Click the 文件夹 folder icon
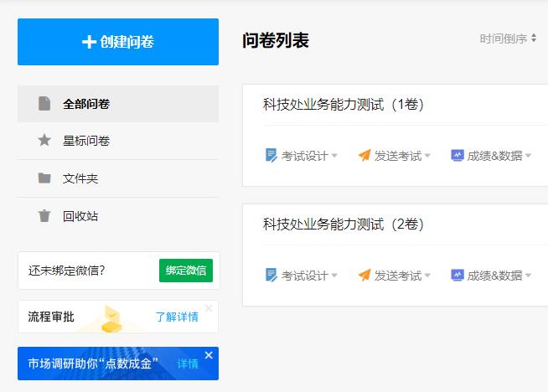The width and height of the screenshot is (548, 392). 44,178
